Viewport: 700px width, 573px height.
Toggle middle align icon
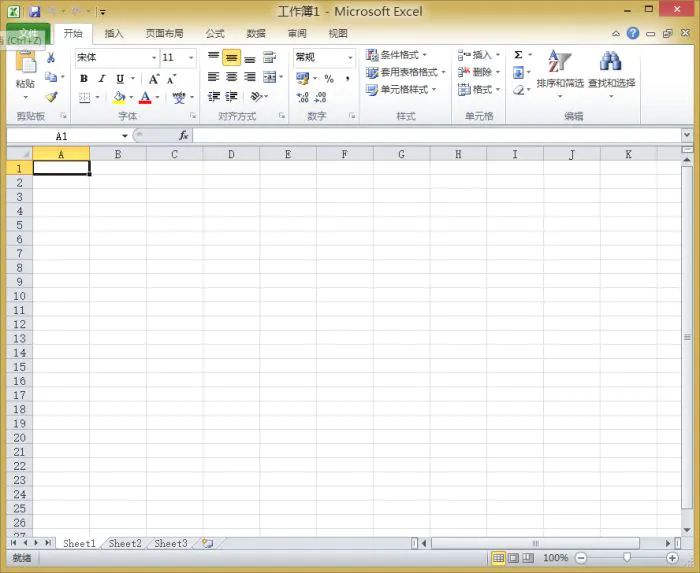click(231, 57)
